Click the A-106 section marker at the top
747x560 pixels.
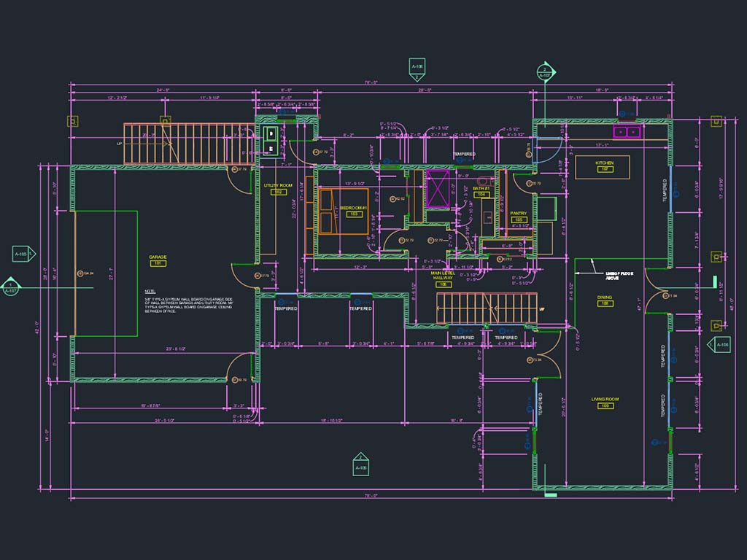pos(418,64)
